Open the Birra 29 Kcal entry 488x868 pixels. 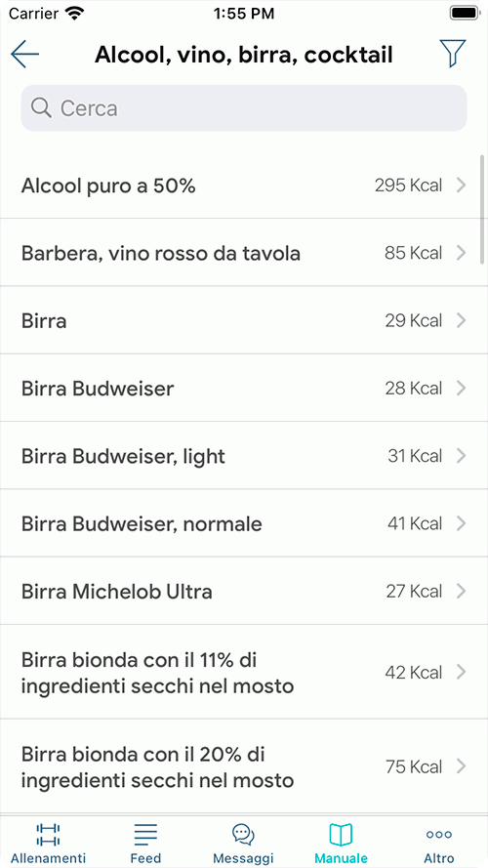[x=244, y=320]
